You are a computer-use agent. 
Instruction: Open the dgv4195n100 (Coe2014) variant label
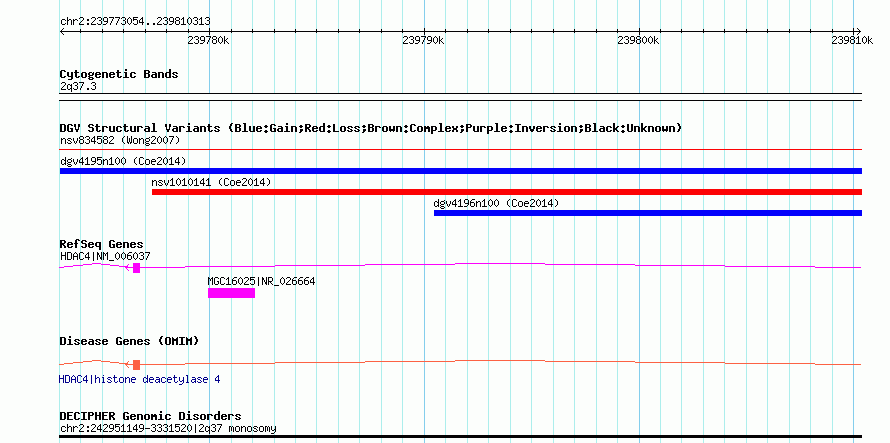tap(123, 161)
